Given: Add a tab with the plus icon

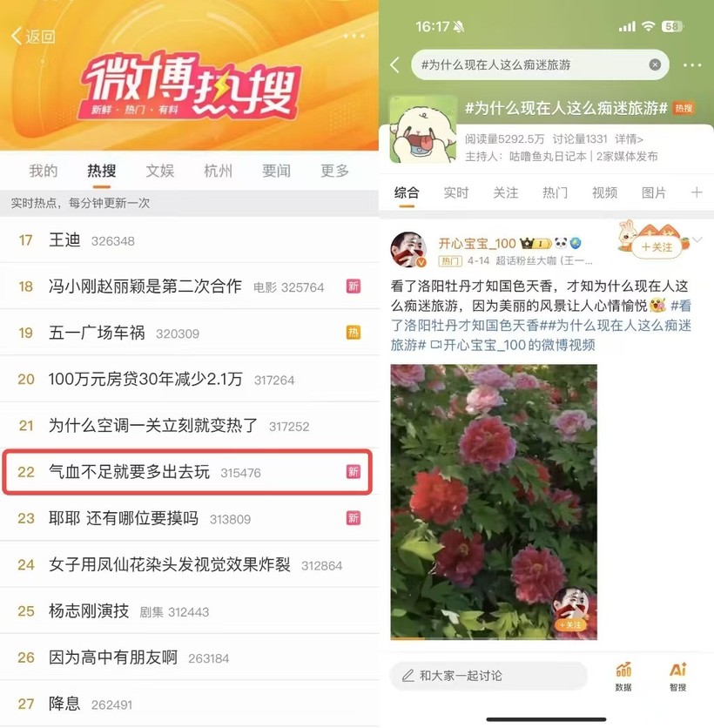Looking at the screenshot, I should [697, 192].
